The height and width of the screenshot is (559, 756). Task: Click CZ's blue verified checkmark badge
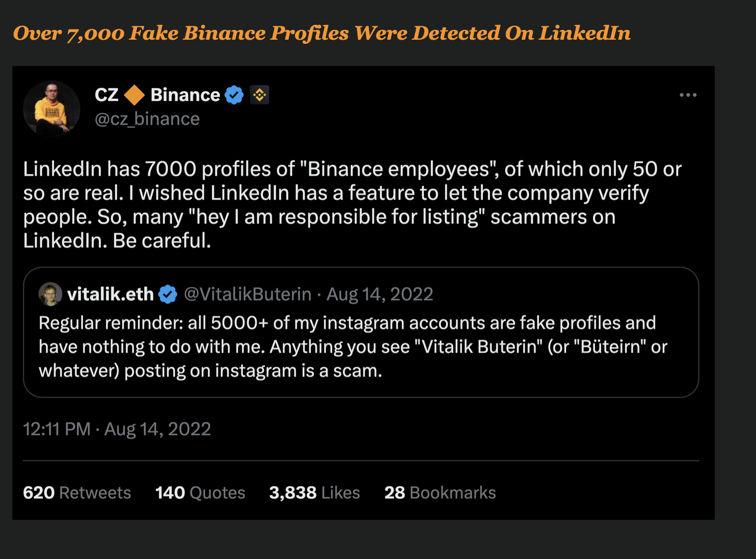coord(234,95)
